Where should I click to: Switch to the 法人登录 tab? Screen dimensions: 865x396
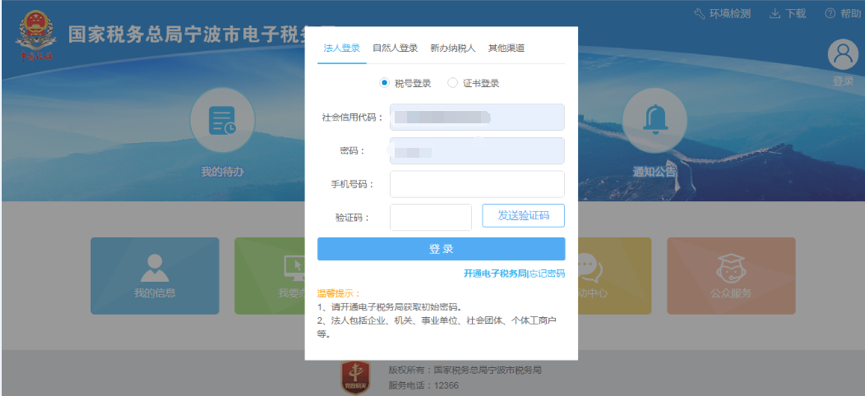[x=341, y=48]
